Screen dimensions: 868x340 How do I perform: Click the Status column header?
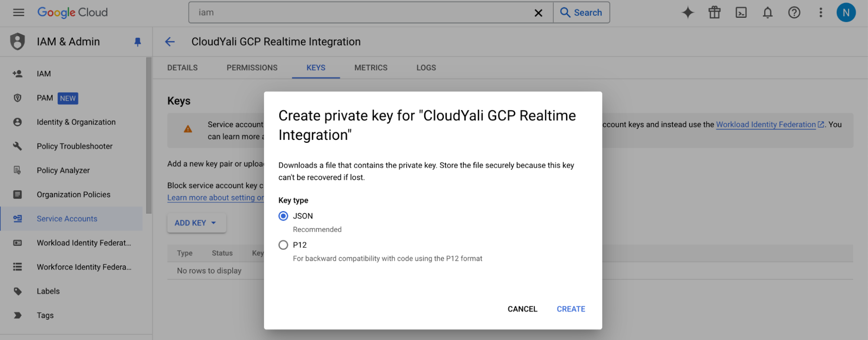point(222,253)
